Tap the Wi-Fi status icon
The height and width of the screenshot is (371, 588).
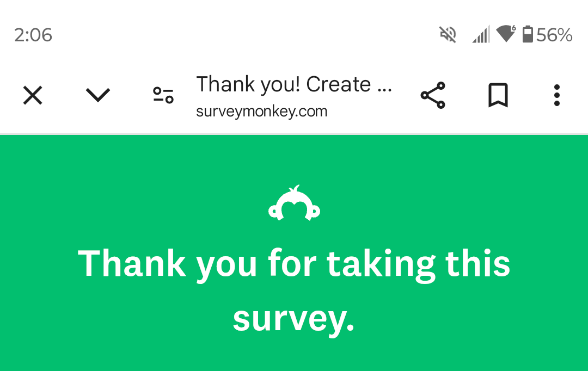(506, 34)
